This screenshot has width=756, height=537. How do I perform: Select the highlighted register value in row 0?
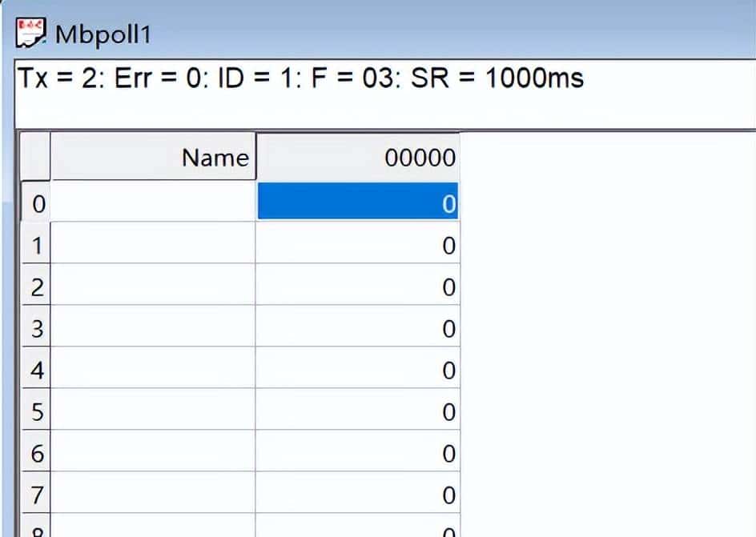(x=356, y=202)
